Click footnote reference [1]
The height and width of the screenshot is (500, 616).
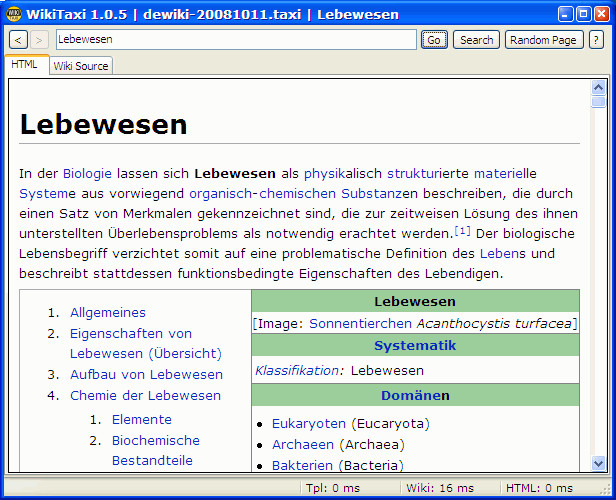[x=462, y=231]
